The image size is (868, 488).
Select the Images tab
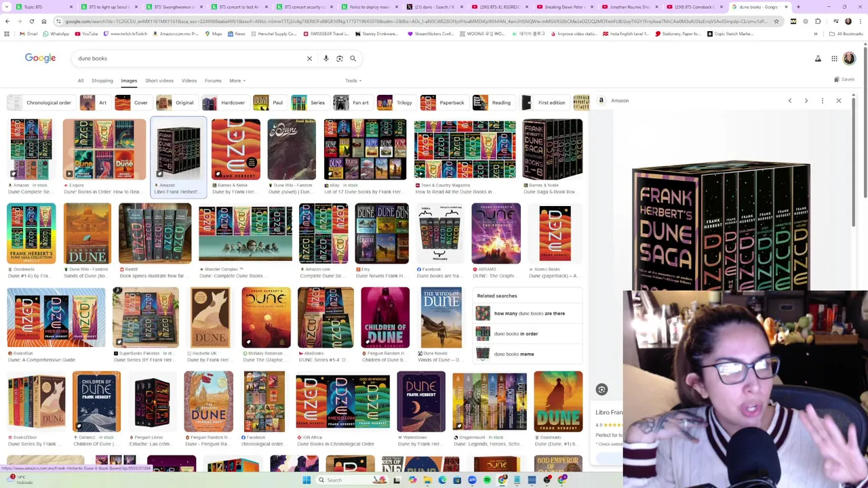click(129, 81)
